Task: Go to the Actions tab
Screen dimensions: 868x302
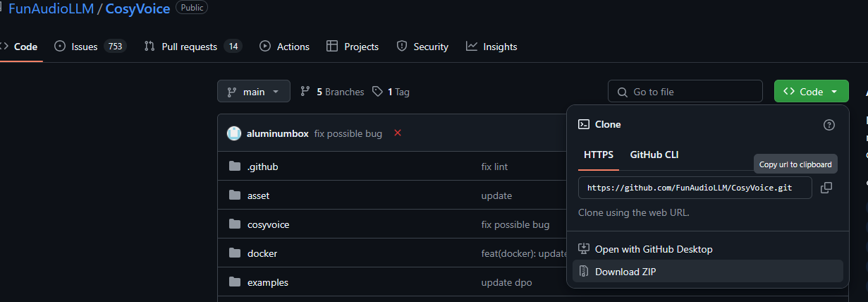Action: tap(285, 47)
